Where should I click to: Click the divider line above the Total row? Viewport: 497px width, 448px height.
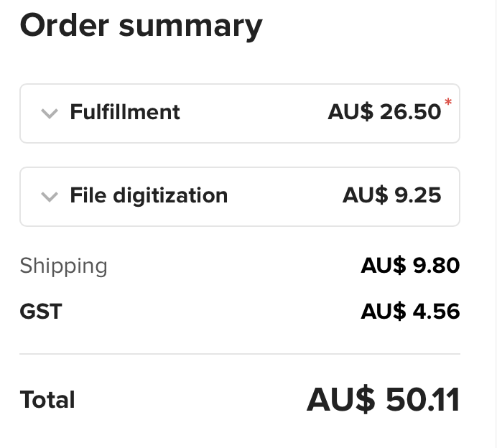click(x=239, y=354)
